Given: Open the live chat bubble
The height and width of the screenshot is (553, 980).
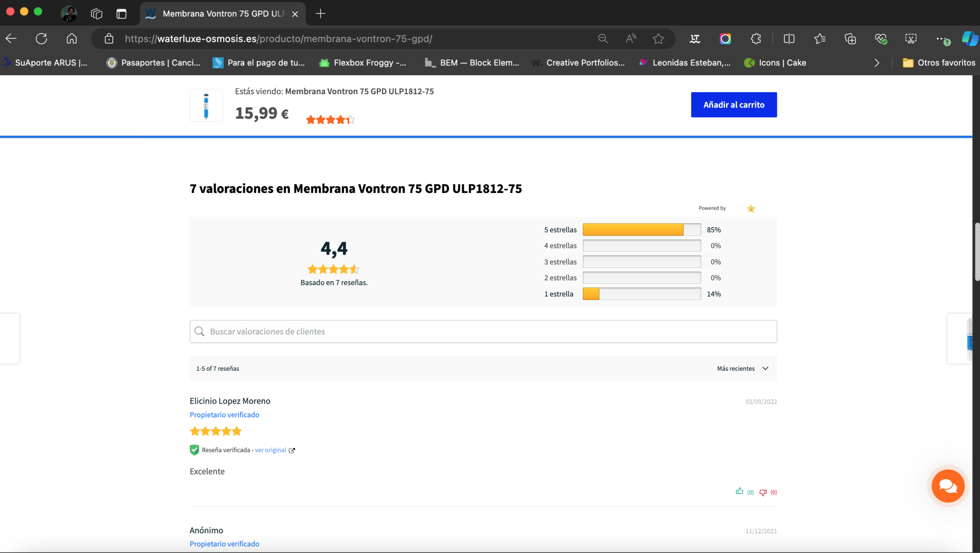Looking at the screenshot, I should tap(948, 486).
